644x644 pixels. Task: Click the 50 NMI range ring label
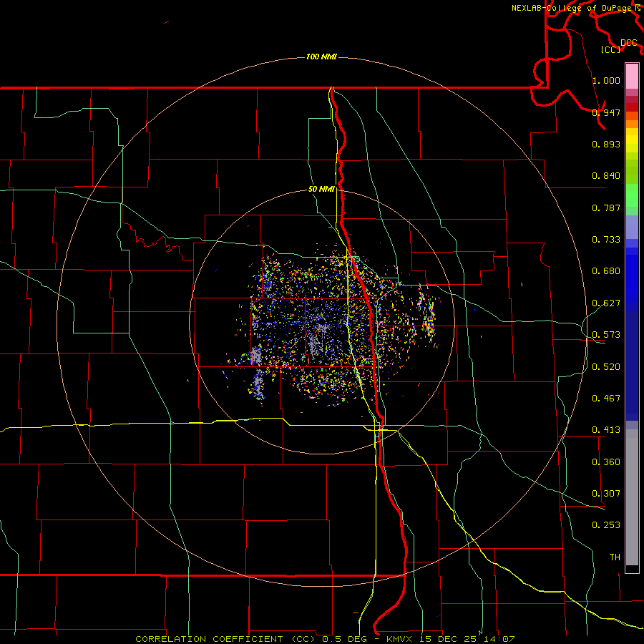[321, 190]
